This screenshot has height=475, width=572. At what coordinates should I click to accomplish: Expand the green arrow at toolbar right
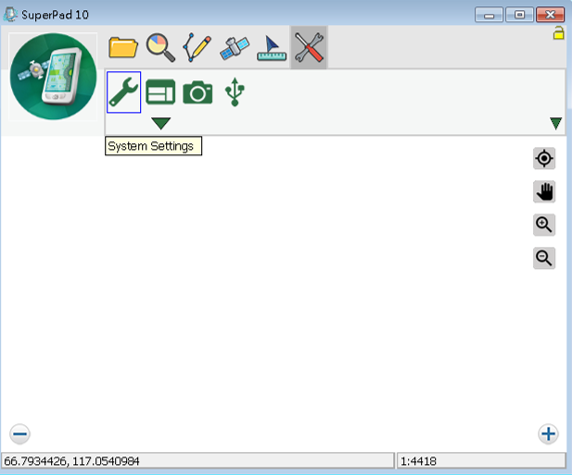click(x=556, y=123)
